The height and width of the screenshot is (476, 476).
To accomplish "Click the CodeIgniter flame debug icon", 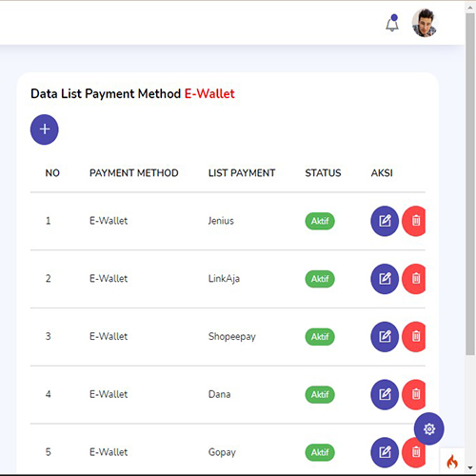I will pyautogui.click(x=452, y=462).
